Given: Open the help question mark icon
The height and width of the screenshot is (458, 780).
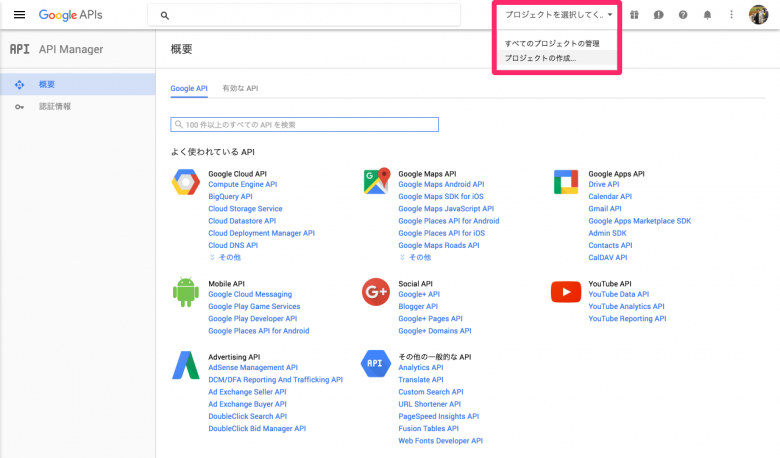Looking at the screenshot, I should pos(683,15).
